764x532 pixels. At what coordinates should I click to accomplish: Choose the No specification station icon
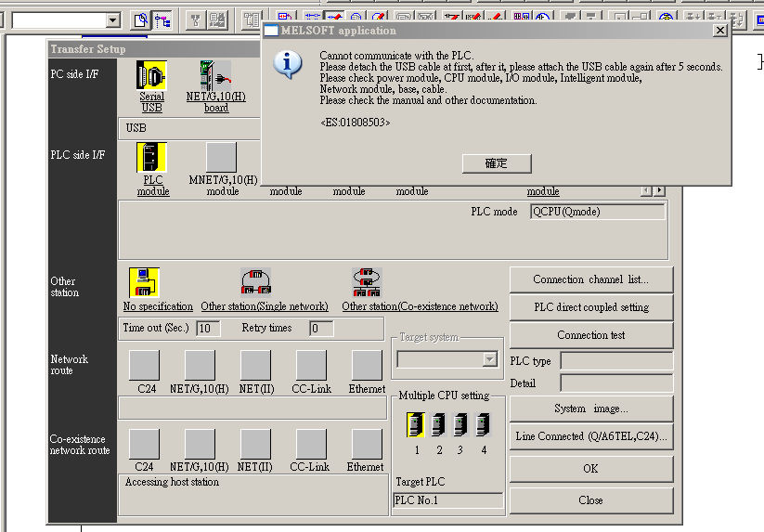[144, 282]
